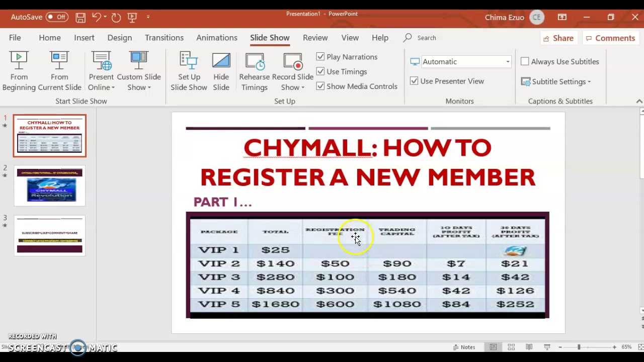Uncheck Play Narrations
Image resolution: width=644 pixels, height=362 pixels.
[320, 57]
